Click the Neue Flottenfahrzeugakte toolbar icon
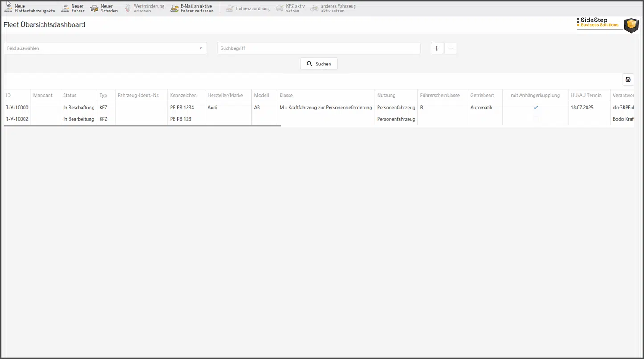The width and height of the screenshot is (644, 359). (x=8, y=8)
